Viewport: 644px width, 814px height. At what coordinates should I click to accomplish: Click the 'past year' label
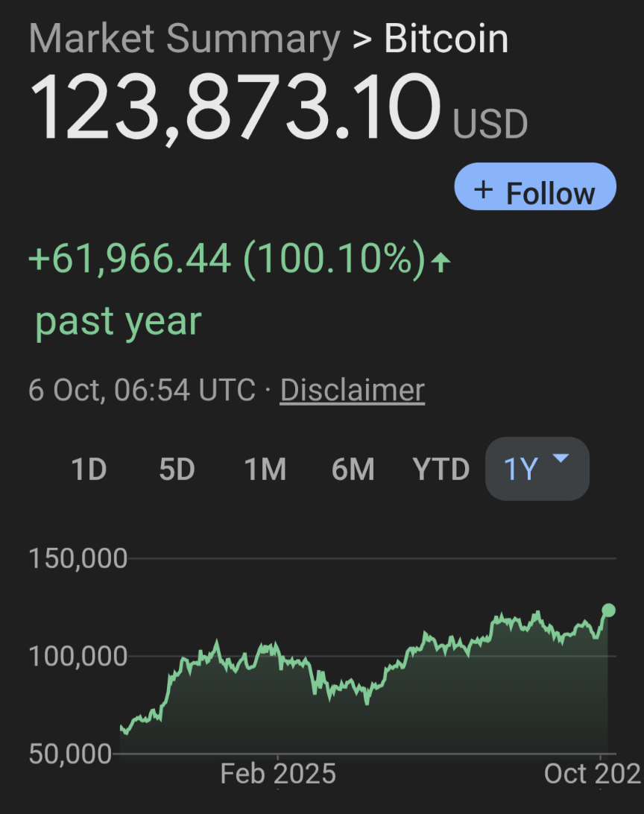(x=119, y=321)
